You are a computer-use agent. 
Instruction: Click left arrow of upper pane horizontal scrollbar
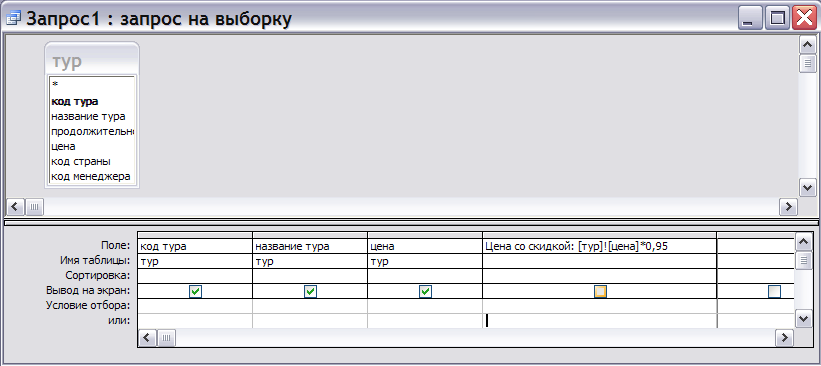(x=16, y=207)
